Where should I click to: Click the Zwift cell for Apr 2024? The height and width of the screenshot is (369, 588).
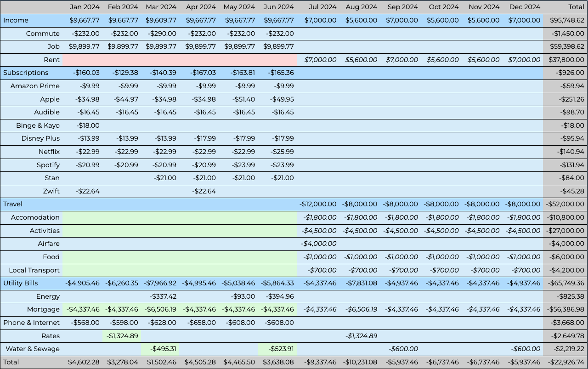point(200,191)
